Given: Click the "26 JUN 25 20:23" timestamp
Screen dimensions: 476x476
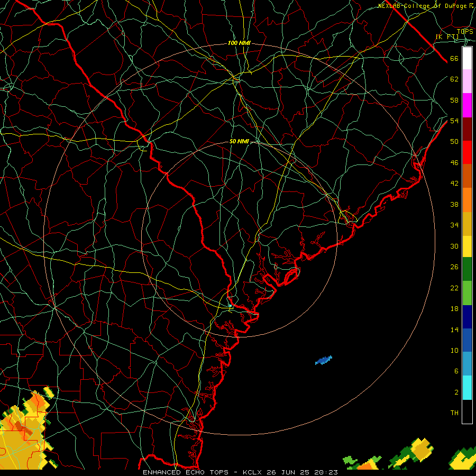Looking at the screenshot, I should click(302, 472).
